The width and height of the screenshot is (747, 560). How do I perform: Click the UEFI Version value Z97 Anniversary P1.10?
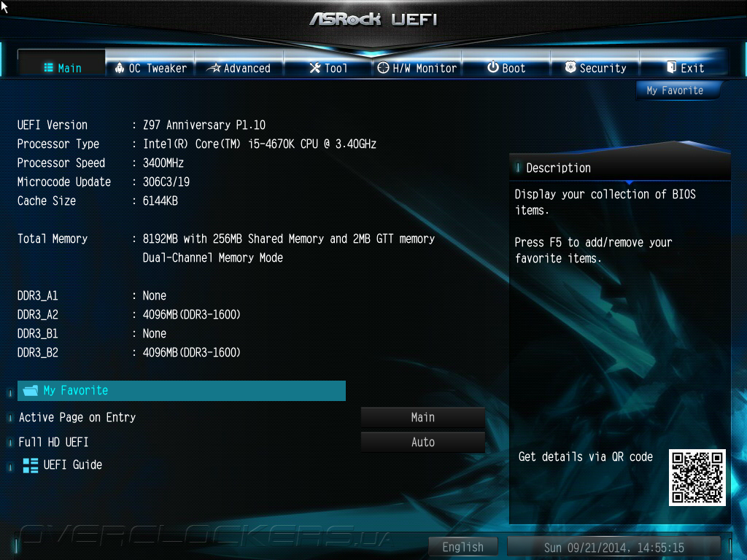click(x=204, y=125)
